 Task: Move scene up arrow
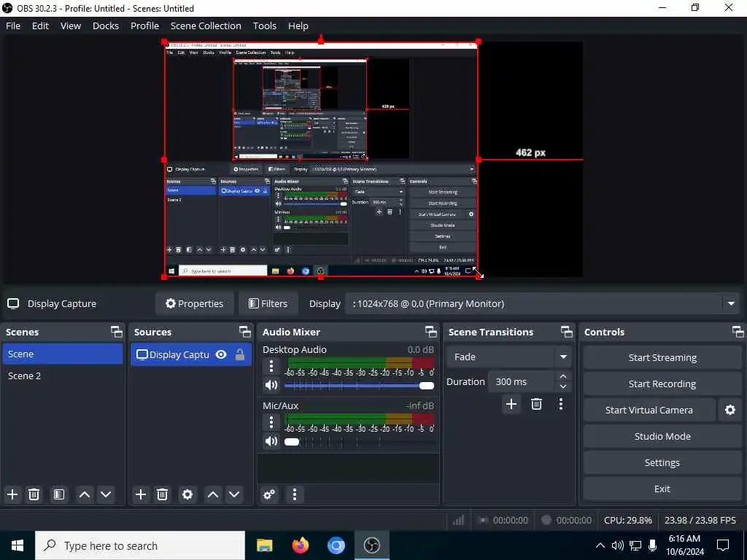[85, 494]
